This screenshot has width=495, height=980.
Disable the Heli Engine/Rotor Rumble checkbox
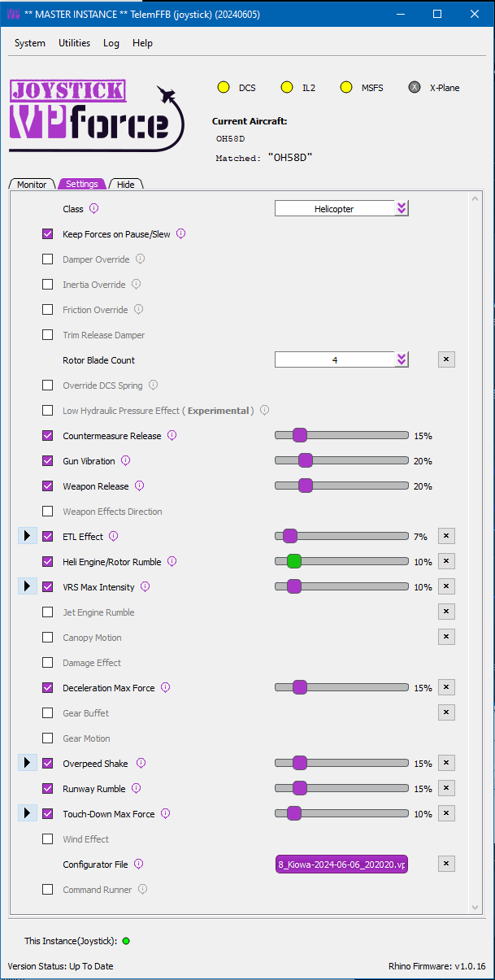(x=48, y=562)
